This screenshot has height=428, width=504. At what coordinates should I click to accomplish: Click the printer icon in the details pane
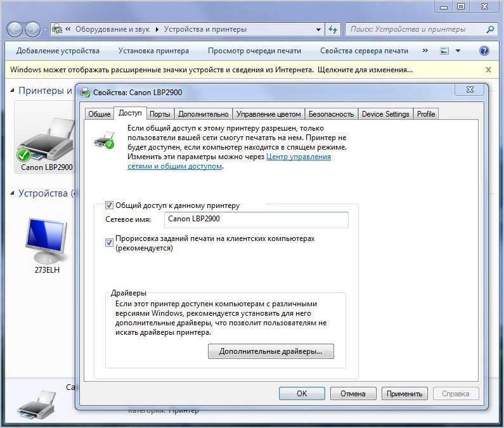[x=37, y=404]
